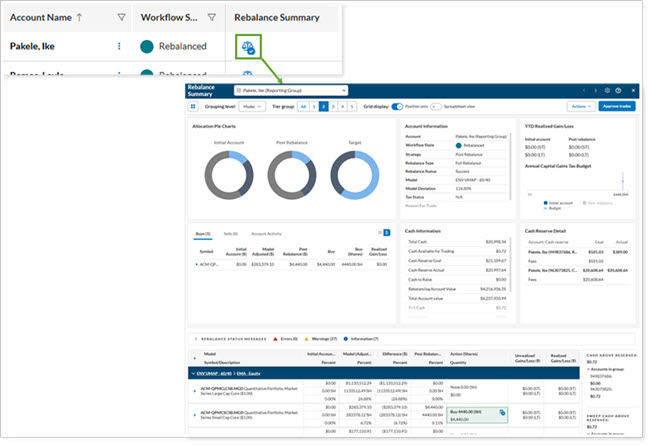The width and height of the screenshot is (650, 445).
Task: Open the account selector dropdown for Pakele, Ike
Action: pos(291,90)
